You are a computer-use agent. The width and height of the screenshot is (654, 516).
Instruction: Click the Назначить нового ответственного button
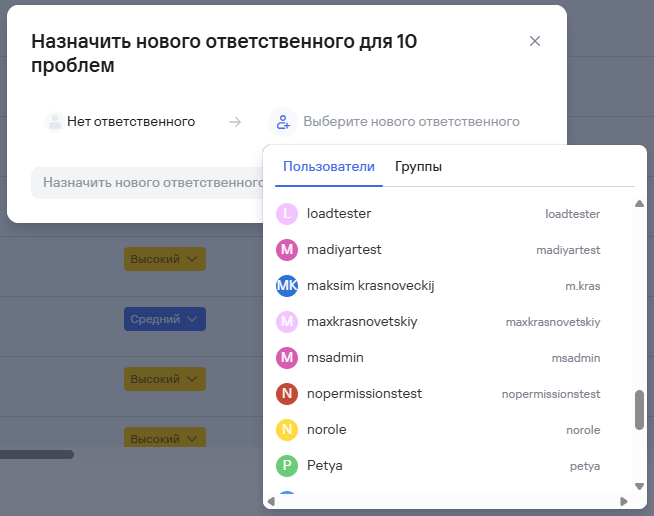coord(147,183)
